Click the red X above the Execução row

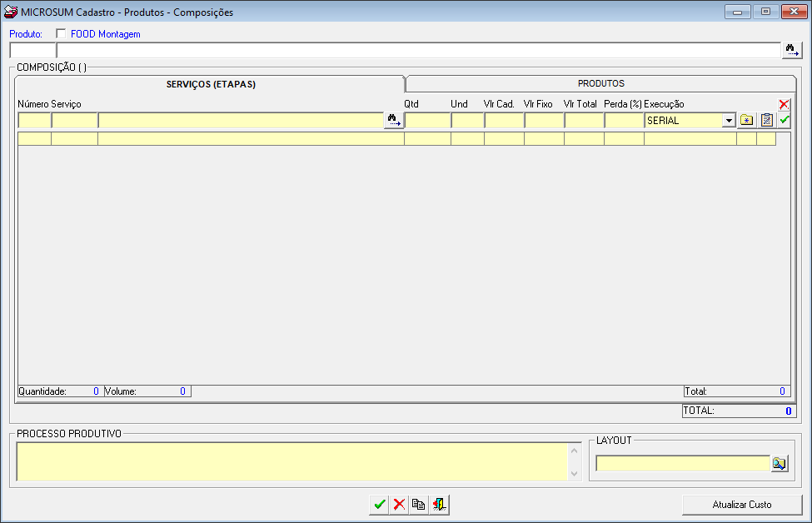point(784,105)
